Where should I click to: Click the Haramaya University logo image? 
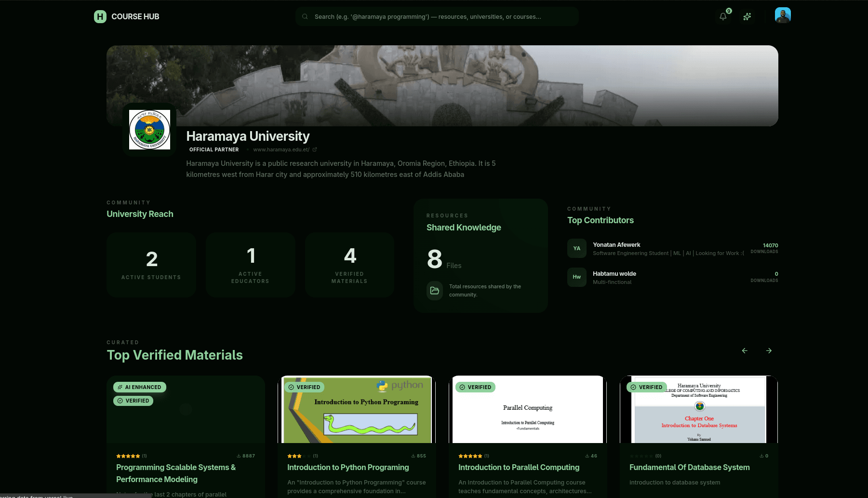coord(149,130)
